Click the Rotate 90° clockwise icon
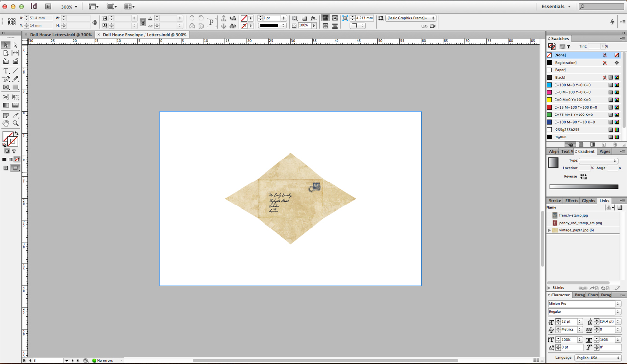Image resolution: width=627 pixels, height=364 pixels. [x=192, y=18]
